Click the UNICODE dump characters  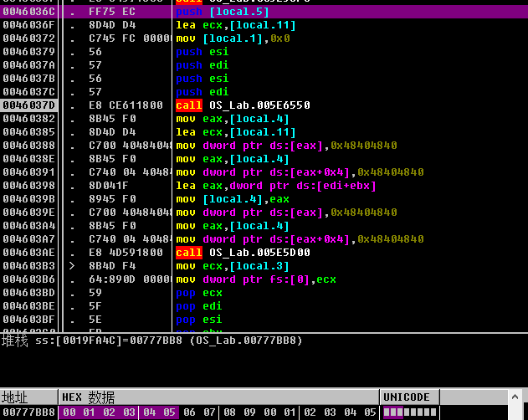(410, 412)
